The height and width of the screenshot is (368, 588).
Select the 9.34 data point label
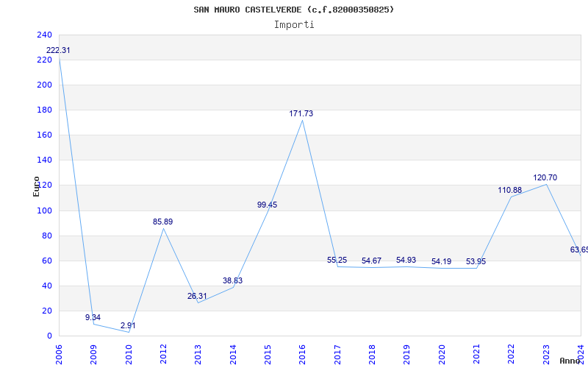(x=93, y=317)
